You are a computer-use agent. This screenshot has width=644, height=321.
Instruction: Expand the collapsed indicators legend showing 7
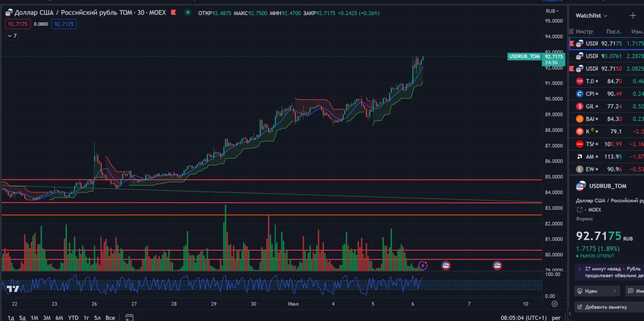[x=12, y=36]
